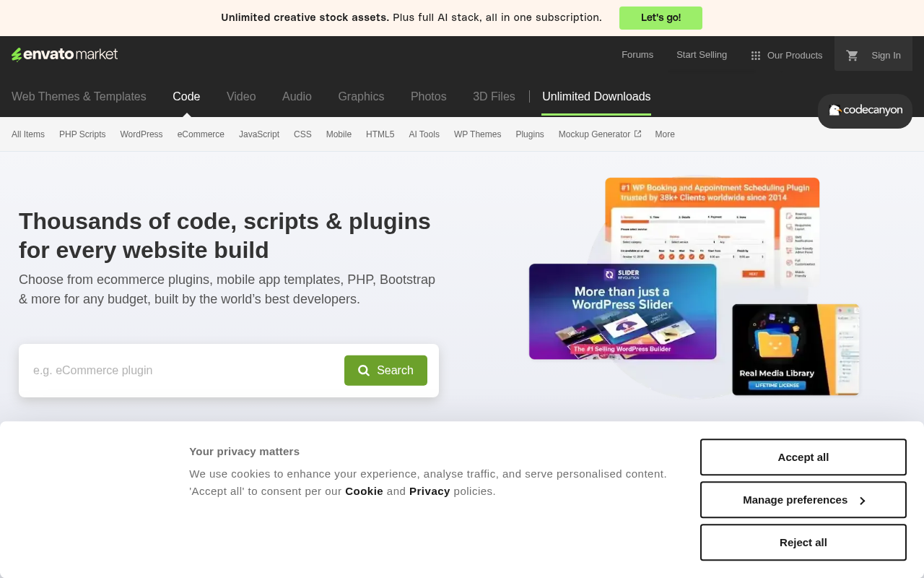
Task: Go to the Photos category
Action: [x=429, y=97]
